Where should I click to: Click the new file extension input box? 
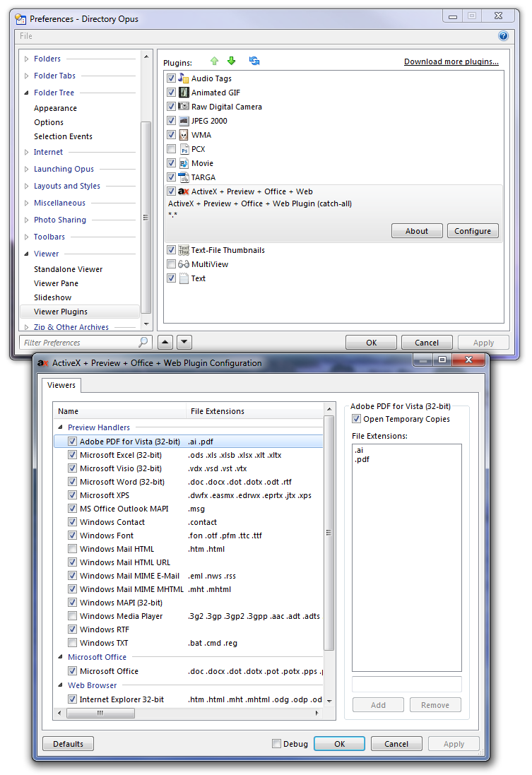406,684
